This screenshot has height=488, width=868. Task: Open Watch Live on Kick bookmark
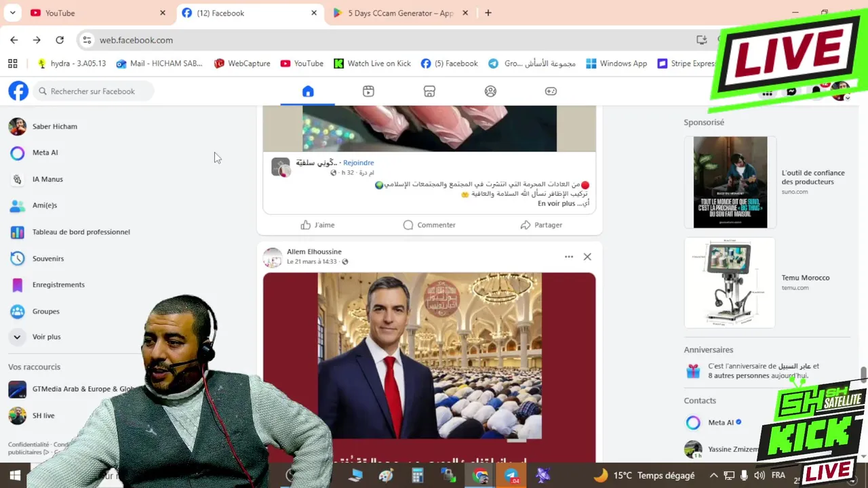[372, 63]
